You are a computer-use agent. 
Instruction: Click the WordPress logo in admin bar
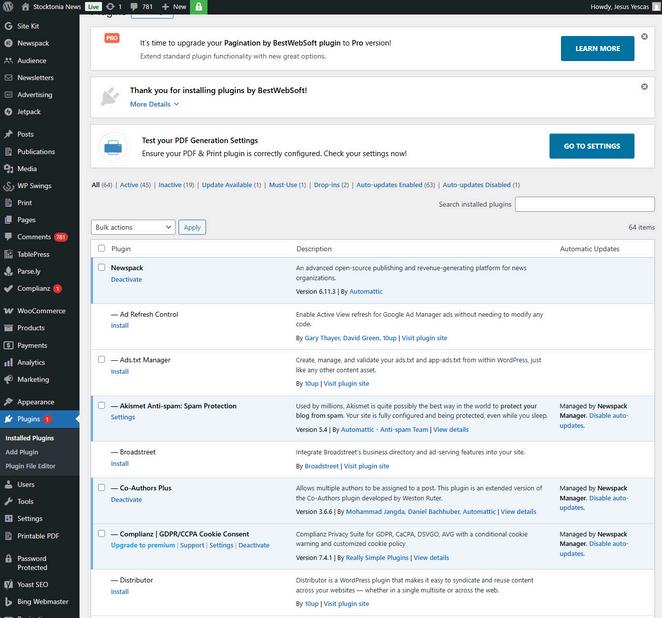click(8, 7)
